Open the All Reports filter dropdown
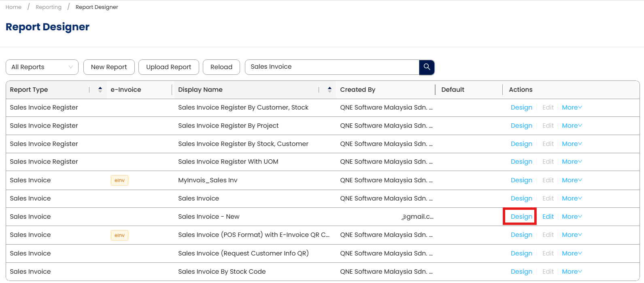This screenshot has width=644, height=283. point(42,67)
